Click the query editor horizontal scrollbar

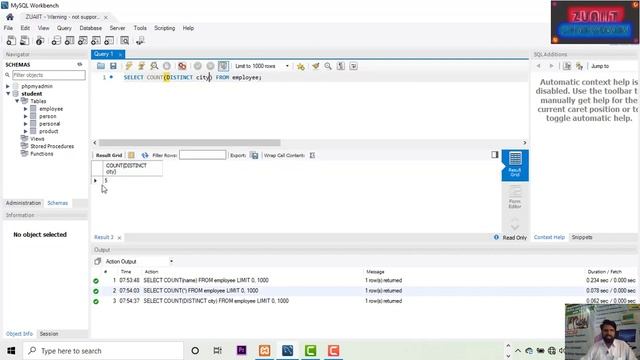tap(189, 143)
